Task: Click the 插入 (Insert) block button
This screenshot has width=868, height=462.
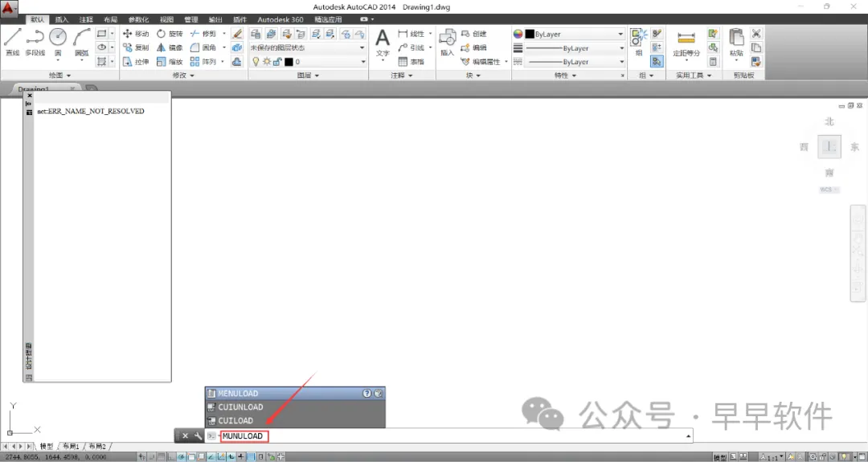Action: point(448,43)
